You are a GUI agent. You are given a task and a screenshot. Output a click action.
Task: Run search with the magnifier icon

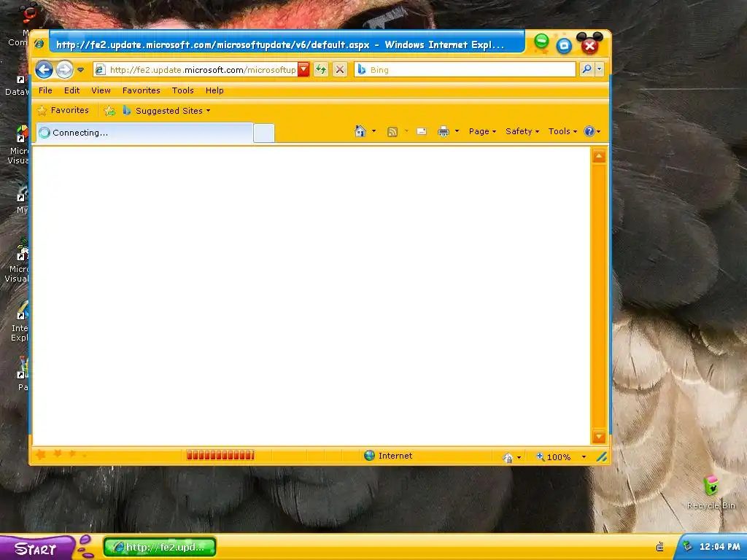587,69
